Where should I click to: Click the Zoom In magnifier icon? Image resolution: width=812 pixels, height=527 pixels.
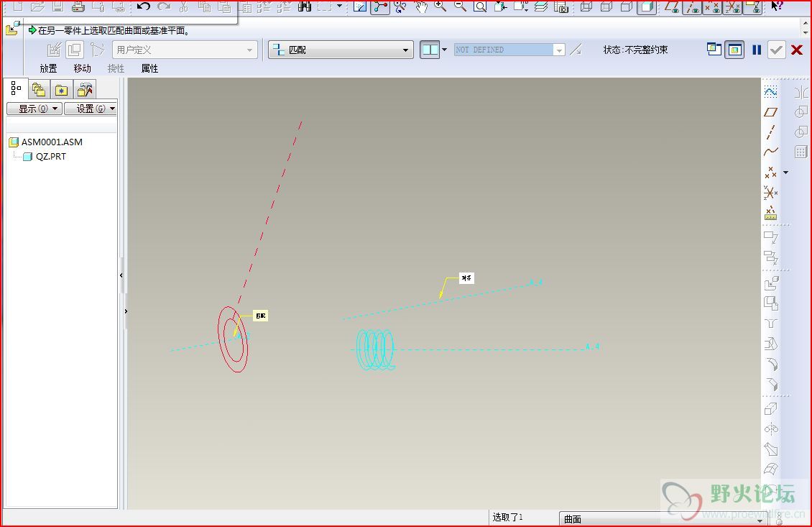click(440, 6)
